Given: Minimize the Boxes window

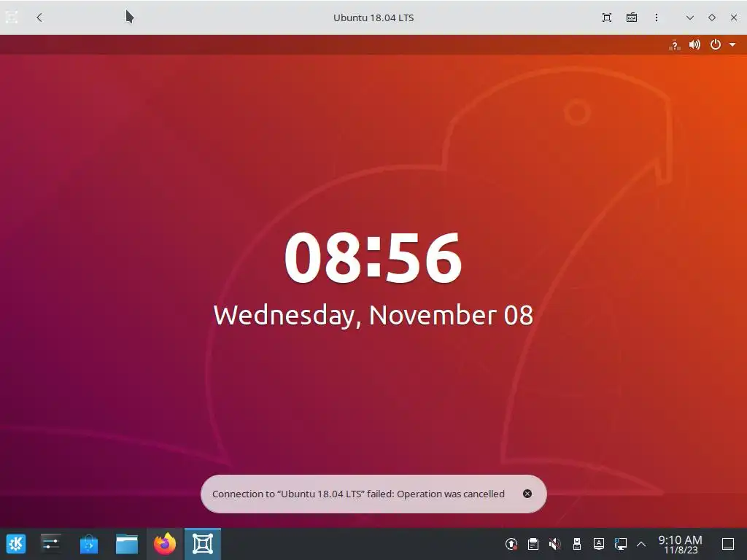Looking at the screenshot, I should [x=689, y=17].
